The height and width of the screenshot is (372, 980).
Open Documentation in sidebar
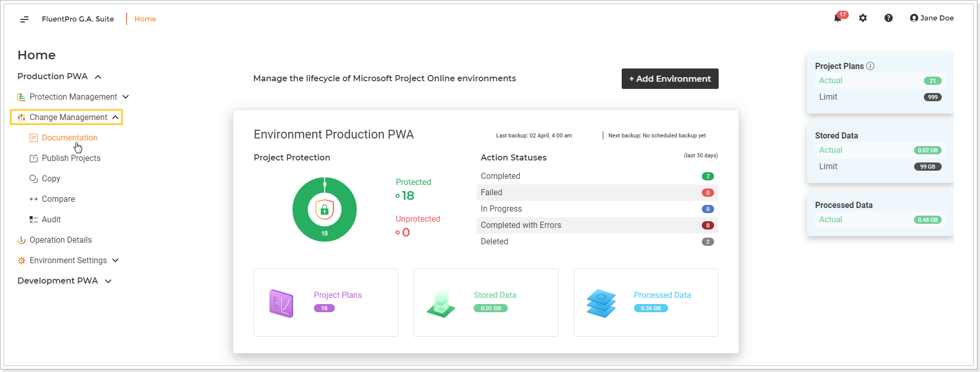tap(69, 138)
